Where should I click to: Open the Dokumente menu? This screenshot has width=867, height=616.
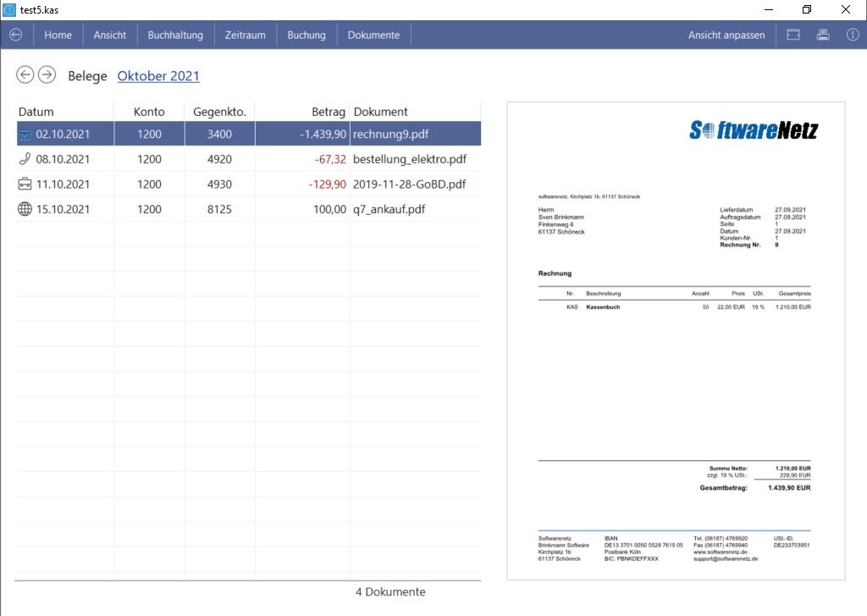click(373, 35)
